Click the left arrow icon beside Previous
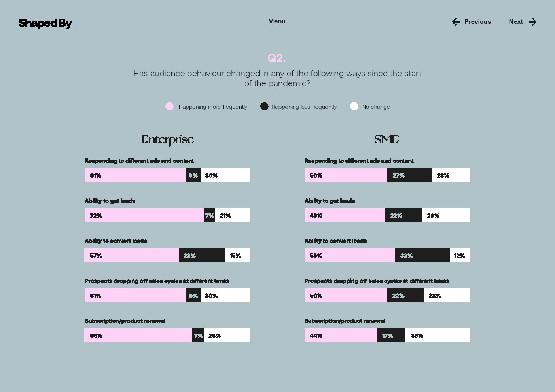 (456, 22)
